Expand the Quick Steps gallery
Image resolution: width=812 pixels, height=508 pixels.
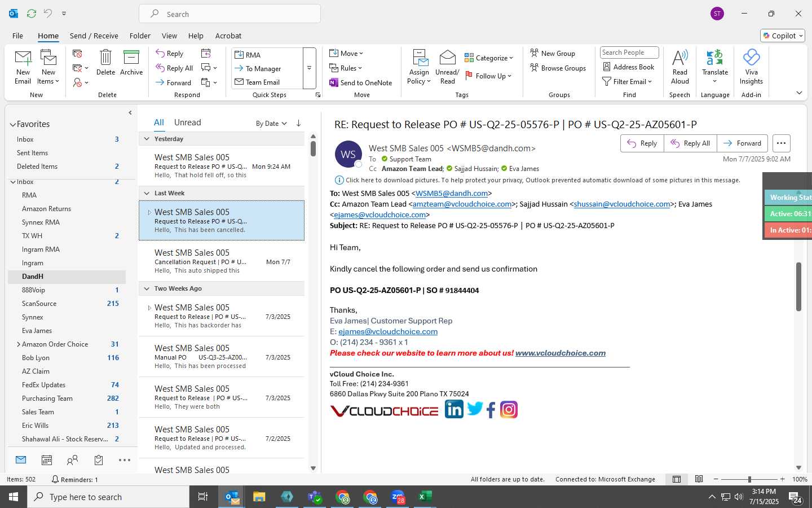pos(309,68)
